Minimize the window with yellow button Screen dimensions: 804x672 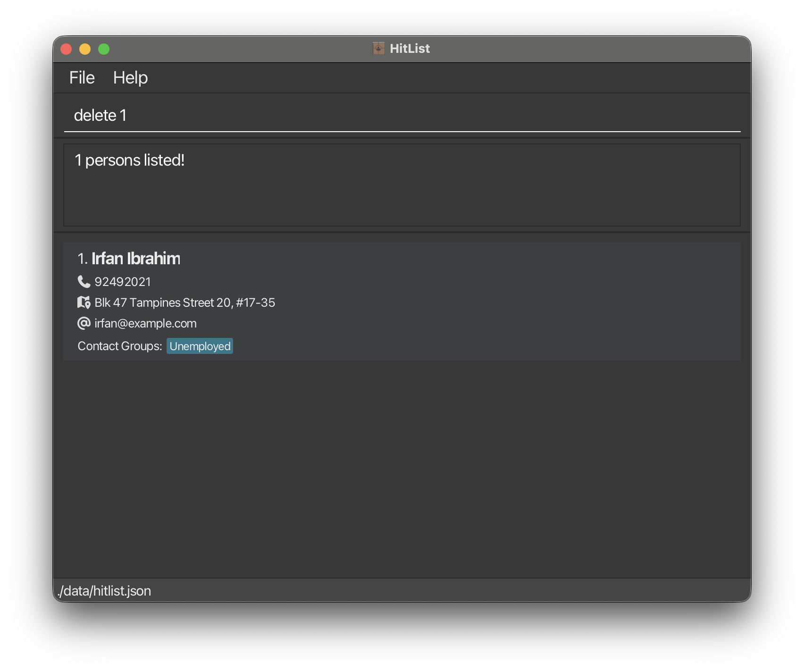[85, 49]
